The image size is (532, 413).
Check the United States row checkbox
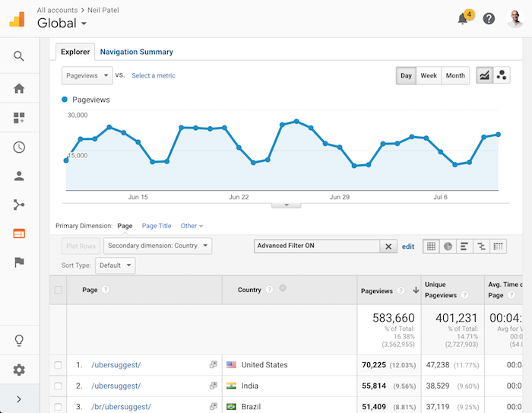(x=58, y=365)
